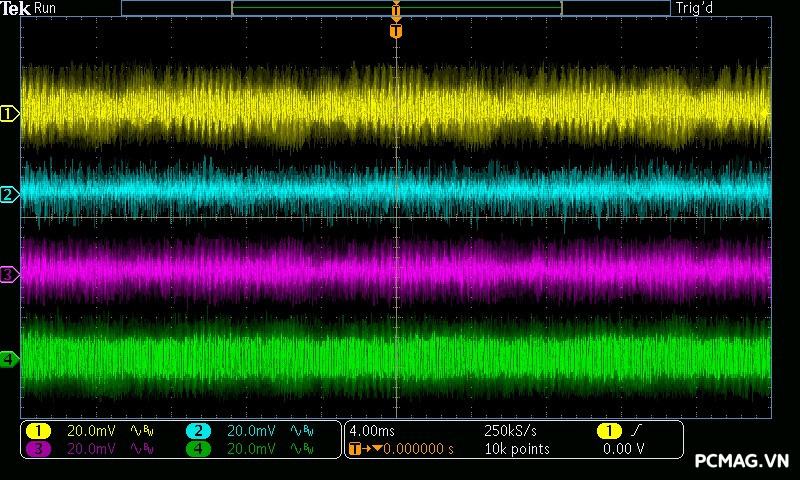Select the channel 3 magenta readout badge
This screenshot has height=480, width=800.
click(38, 449)
